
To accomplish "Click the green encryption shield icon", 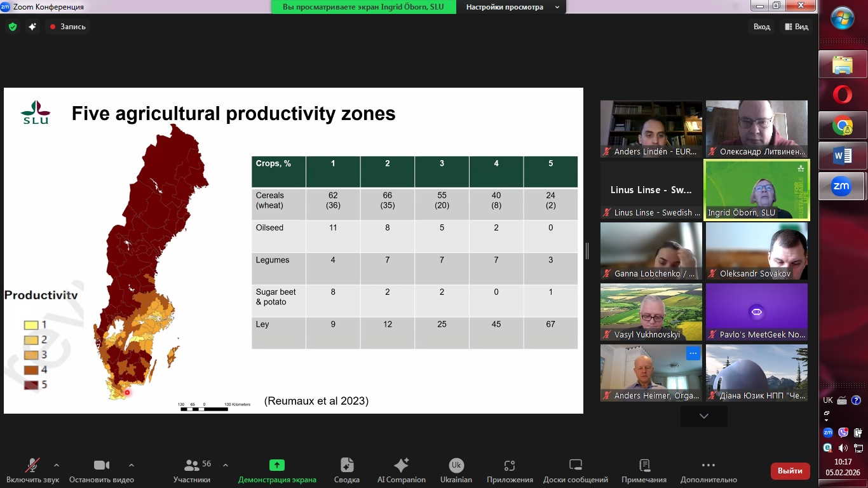I will (x=13, y=27).
